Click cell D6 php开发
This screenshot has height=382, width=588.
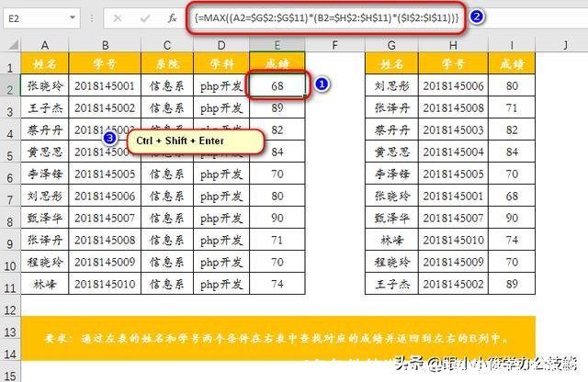tap(221, 174)
